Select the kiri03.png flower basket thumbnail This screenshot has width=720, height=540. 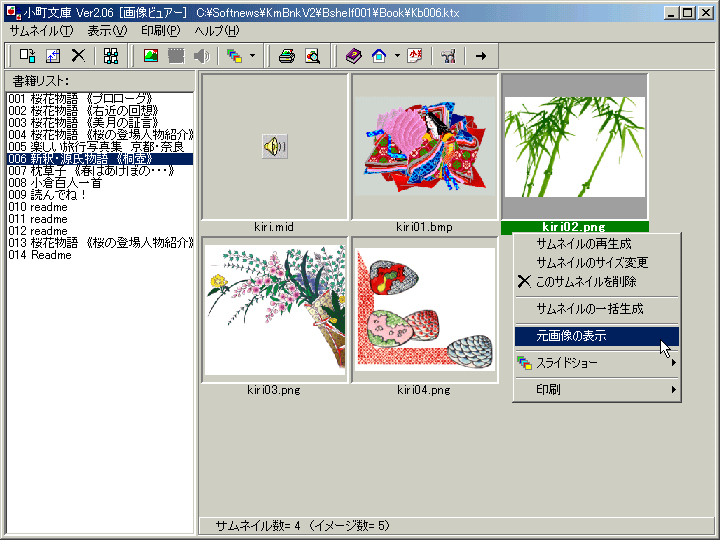(x=275, y=310)
